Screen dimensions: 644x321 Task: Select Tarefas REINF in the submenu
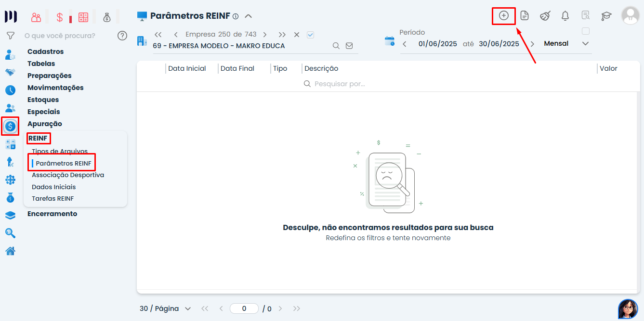click(x=53, y=198)
